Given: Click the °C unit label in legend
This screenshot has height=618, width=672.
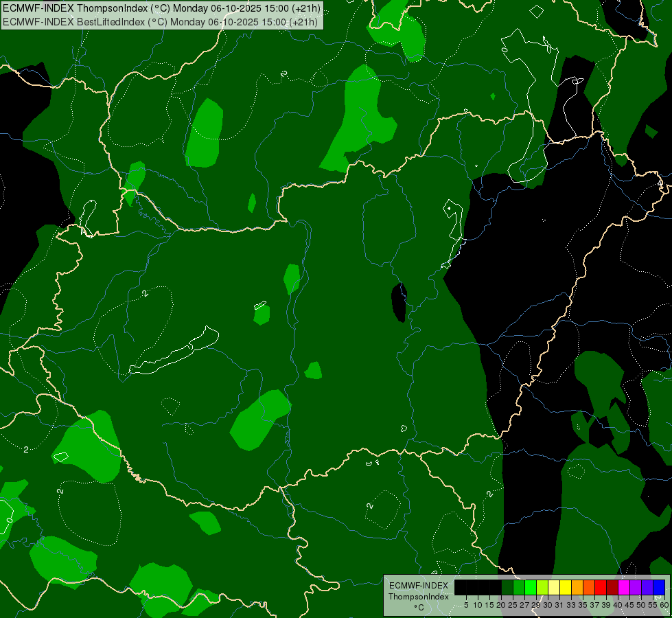Looking at the screenshot, I should pos(418,608).
